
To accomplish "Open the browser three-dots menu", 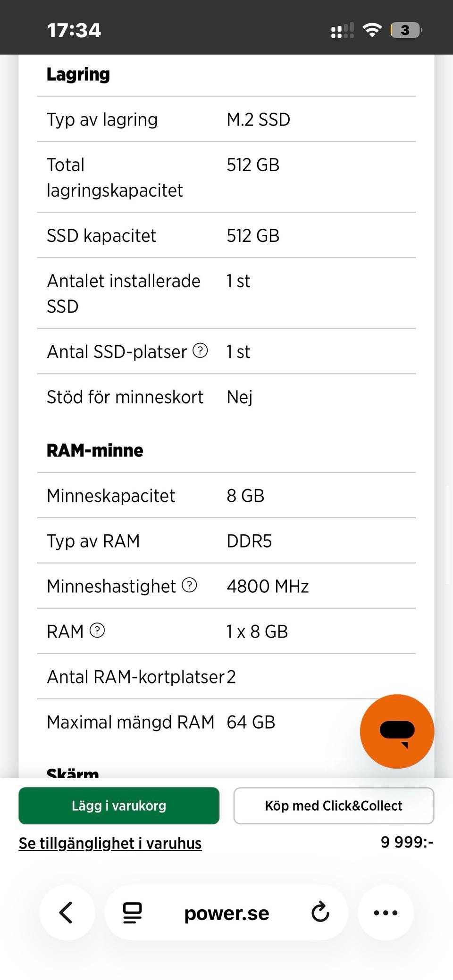I will point(386,913).
